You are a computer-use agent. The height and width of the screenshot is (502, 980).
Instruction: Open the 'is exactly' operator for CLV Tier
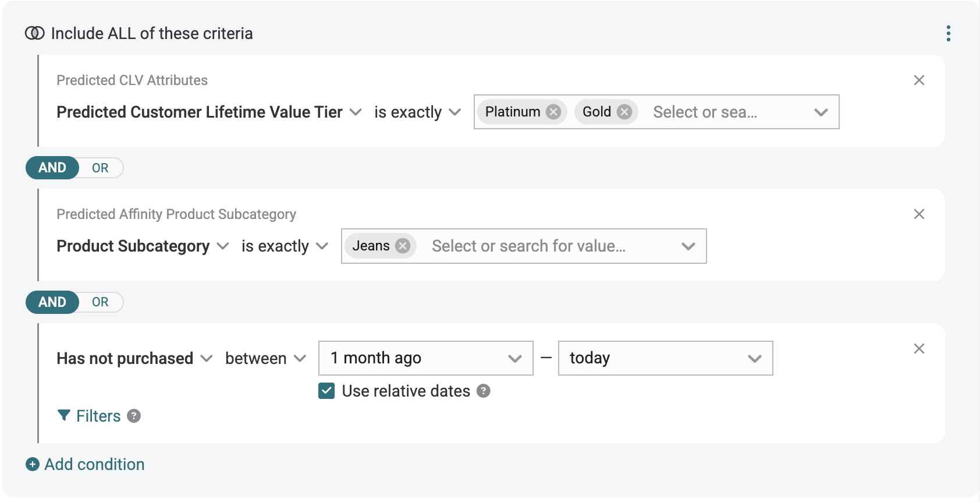point(417,112)
